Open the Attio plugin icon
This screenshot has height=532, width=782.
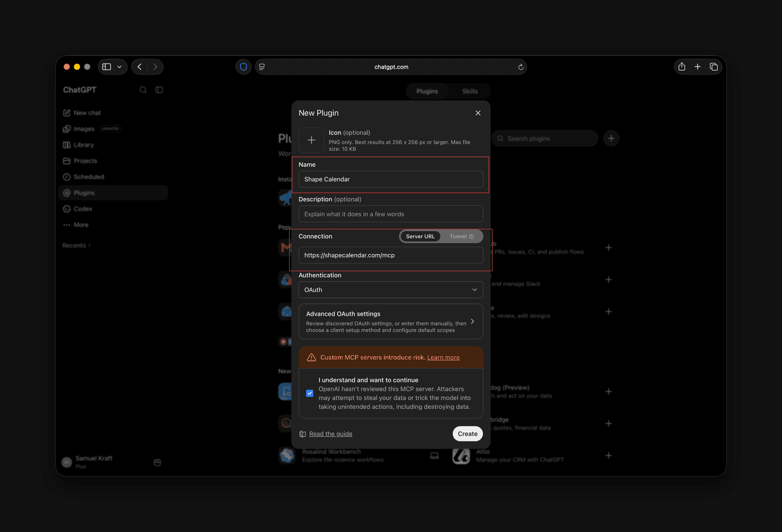click(461, 456)
